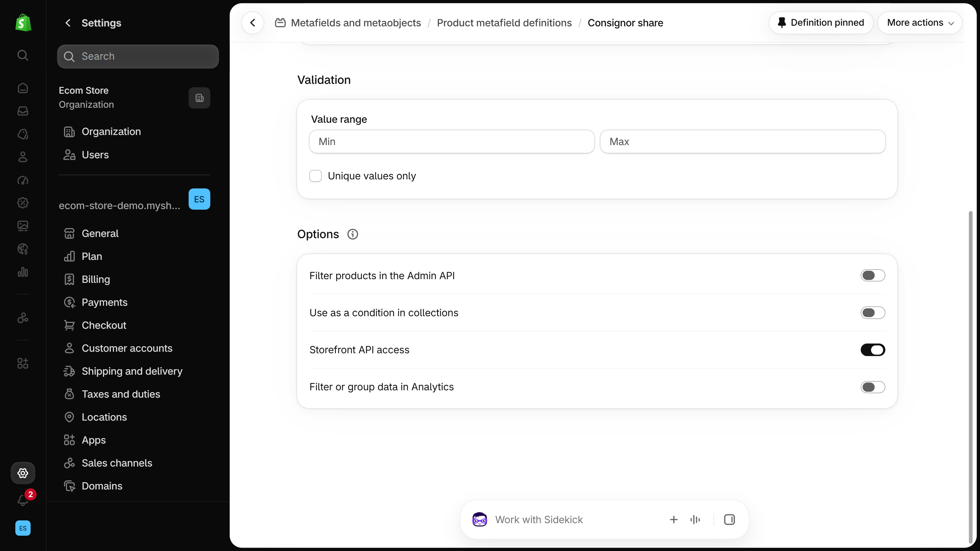Open the Discounts badge icon
Image resolution: width=980 pixels, height=551 pixels.
23,203
